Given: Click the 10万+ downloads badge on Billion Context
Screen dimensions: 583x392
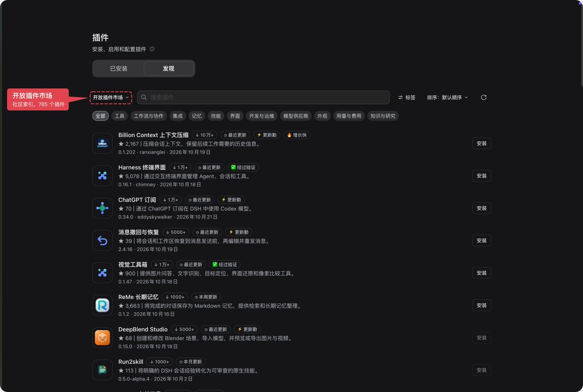Looking at the screenshot, I should [205, 135].
